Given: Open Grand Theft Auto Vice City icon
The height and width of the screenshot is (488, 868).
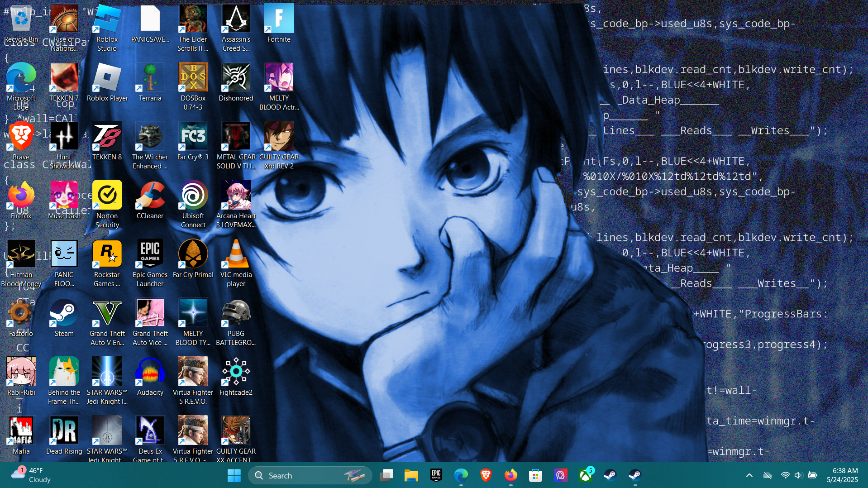Looking at the screenshot, I should click(x=150, y=322).
